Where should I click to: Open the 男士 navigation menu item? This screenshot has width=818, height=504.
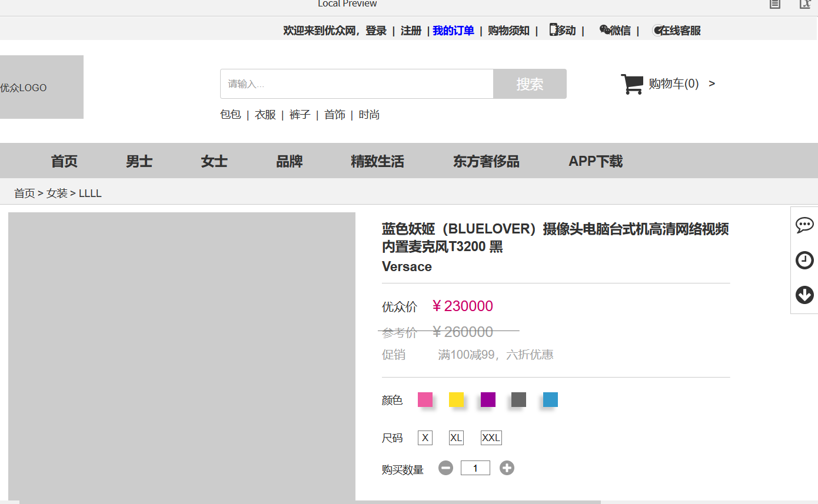[x=139, y=161]
